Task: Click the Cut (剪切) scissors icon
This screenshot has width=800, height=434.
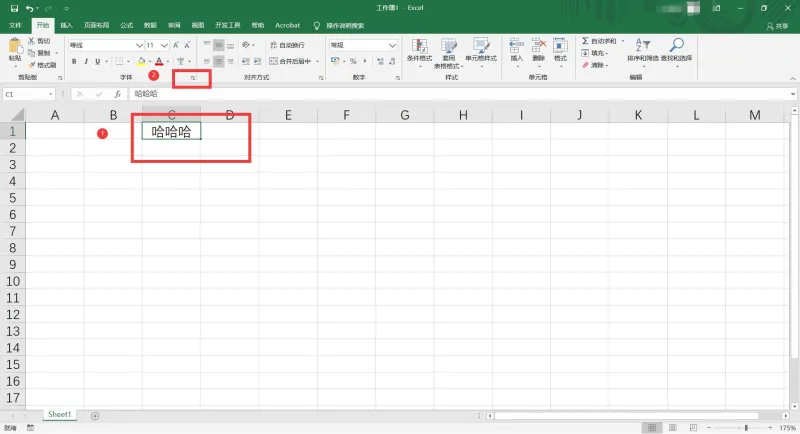Action: click(32, 41)
